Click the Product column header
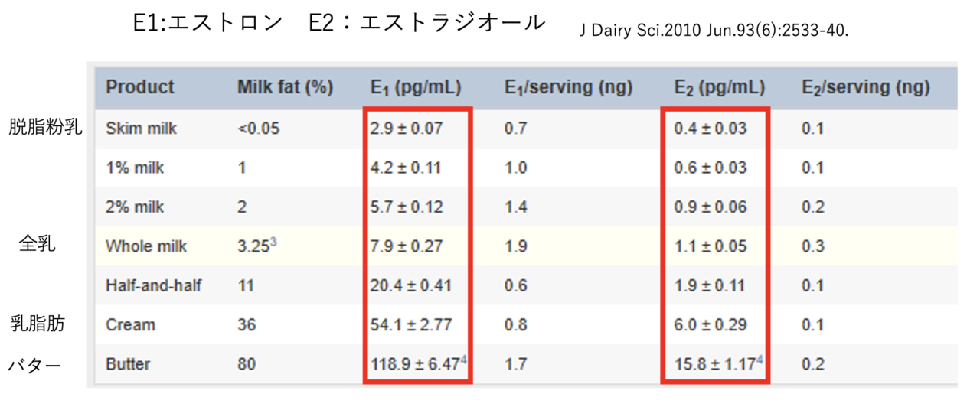 coord(140,87)
